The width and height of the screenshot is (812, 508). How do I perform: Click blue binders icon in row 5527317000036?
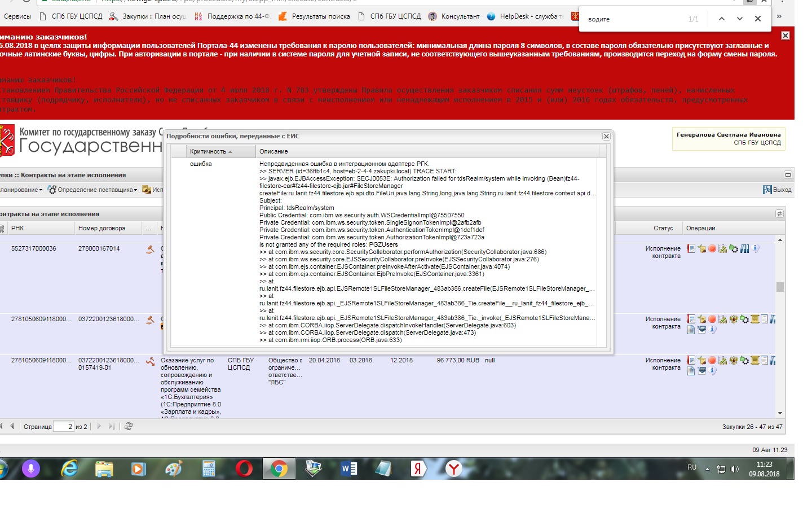[x=744, y=248]
